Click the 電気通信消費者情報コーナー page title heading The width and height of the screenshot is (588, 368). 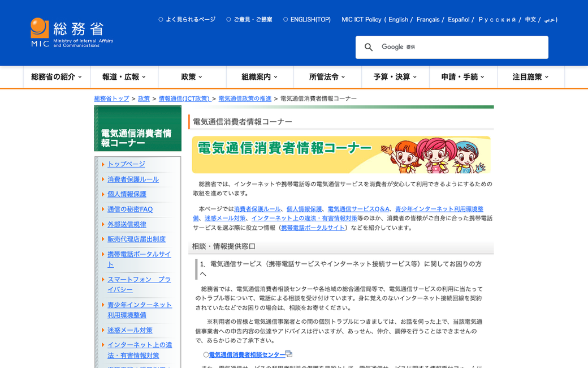[x=242, y=122]
